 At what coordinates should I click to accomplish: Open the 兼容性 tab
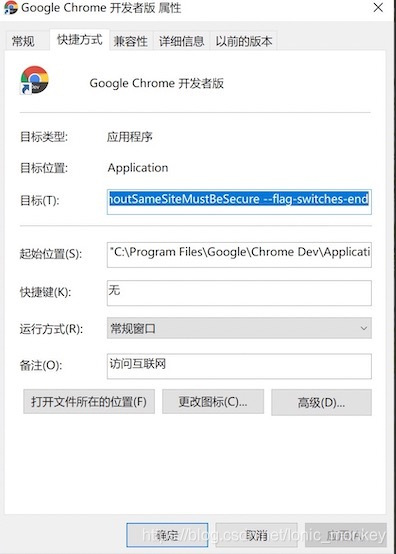(x=131, y=41)
